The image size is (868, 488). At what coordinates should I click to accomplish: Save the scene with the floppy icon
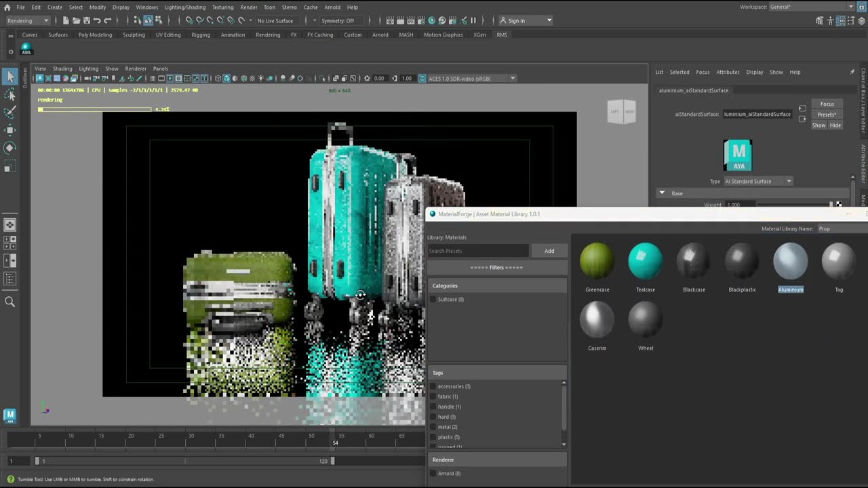pyautogui.click(x=86, y=20)
